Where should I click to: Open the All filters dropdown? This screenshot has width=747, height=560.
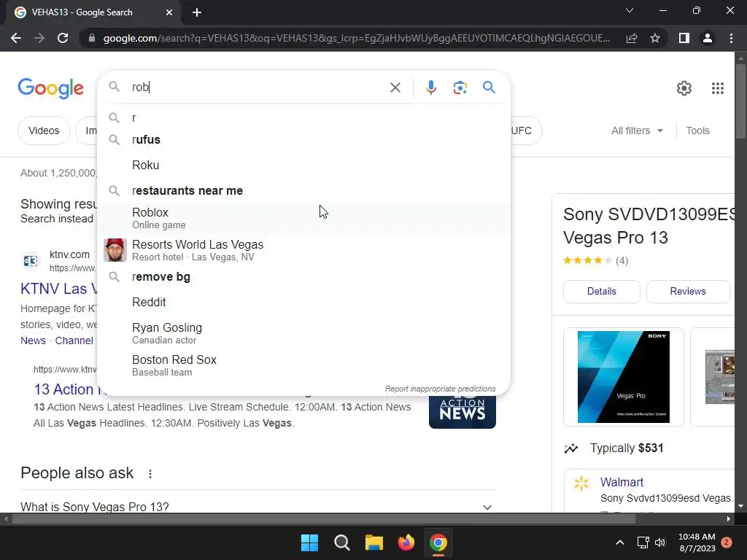pyautogui.click(x=637, y=131)
